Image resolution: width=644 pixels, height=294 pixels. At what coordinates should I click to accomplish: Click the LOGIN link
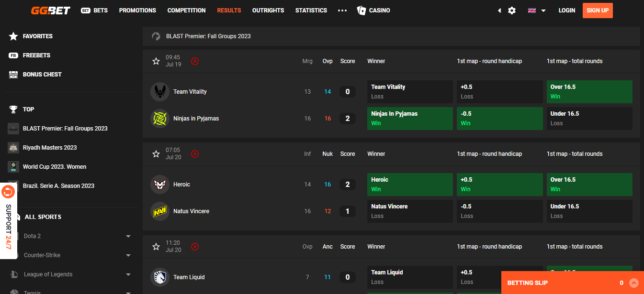pos(567,11)
